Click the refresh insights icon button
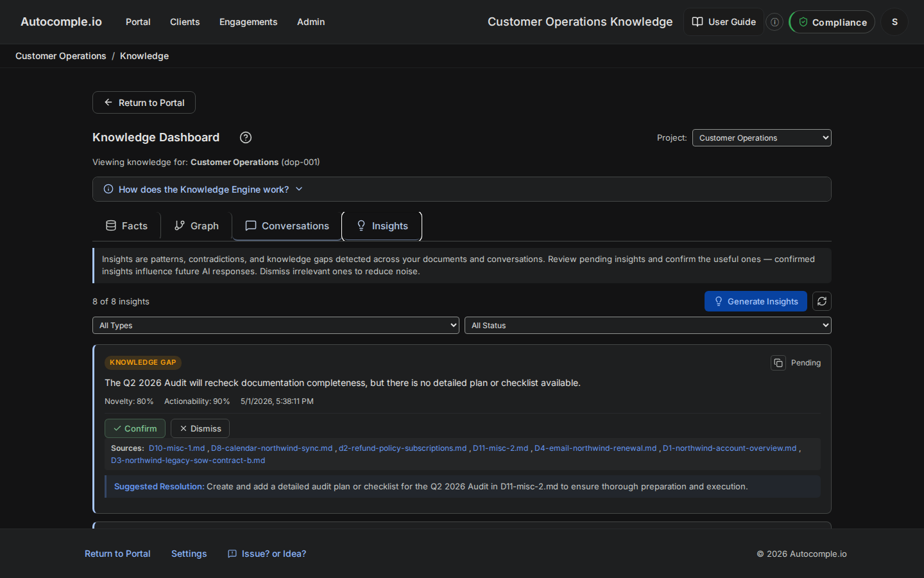Image resolution: width=924 pixels, height=578 pixels. tap(822, 301)
